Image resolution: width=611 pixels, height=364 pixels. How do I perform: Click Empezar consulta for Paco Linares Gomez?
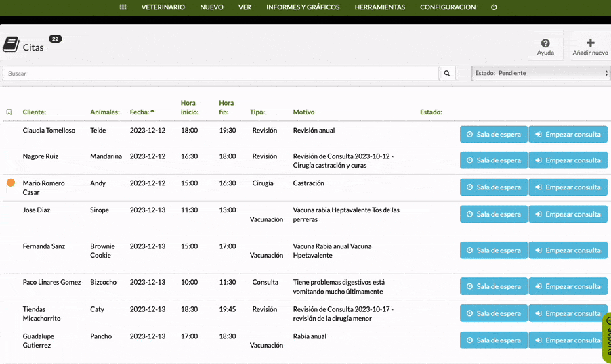[x=568, y=286]
